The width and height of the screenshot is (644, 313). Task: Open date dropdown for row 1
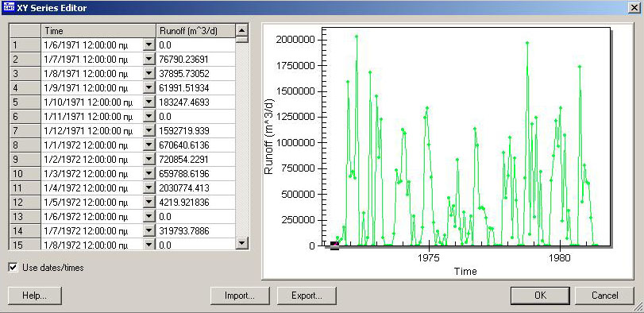[148, 45]
